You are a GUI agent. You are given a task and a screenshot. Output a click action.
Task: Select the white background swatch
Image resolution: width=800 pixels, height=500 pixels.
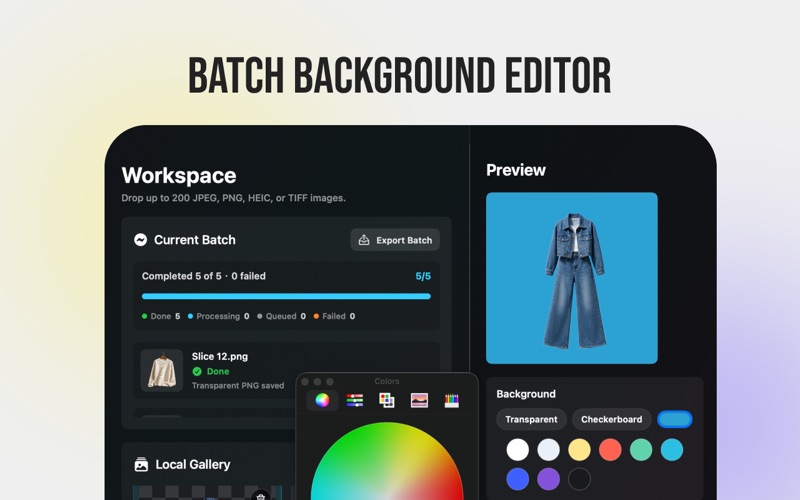pyautogui.click(x=517, y=450)
